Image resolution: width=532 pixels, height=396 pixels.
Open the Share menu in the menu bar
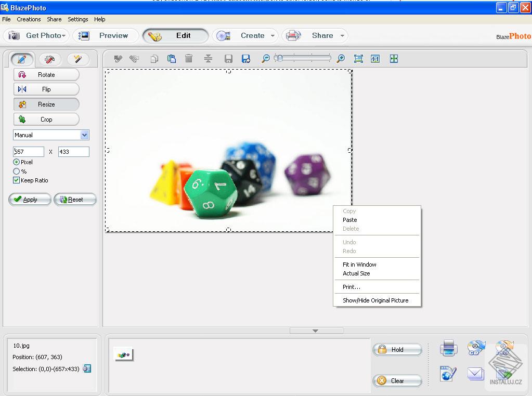click(x=54, y=19)
